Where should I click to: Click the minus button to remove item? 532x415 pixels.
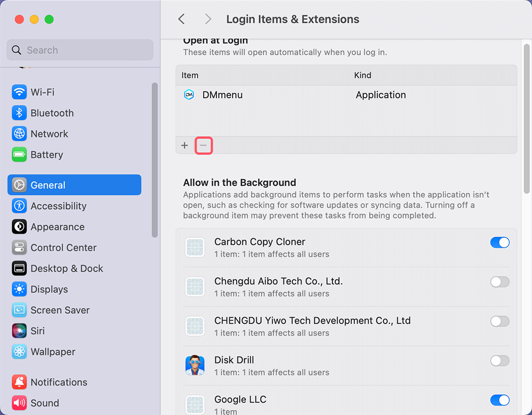(203, 145)
